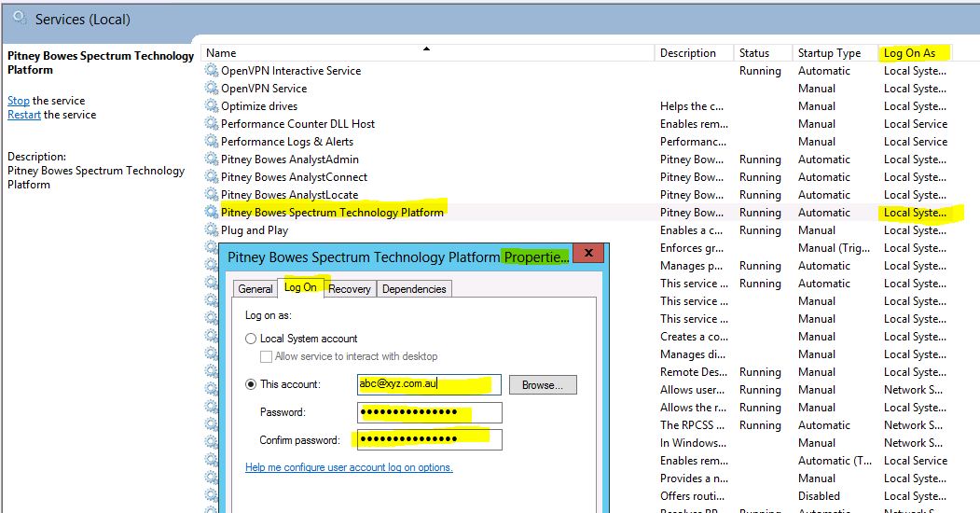Sort by the Status column header
Image resolution: width=980 pixels, height=513 pixels.
point(763,53)
